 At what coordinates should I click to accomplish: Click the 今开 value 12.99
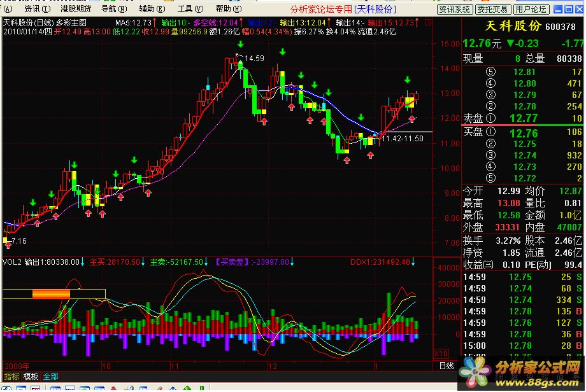pos(508,191)
